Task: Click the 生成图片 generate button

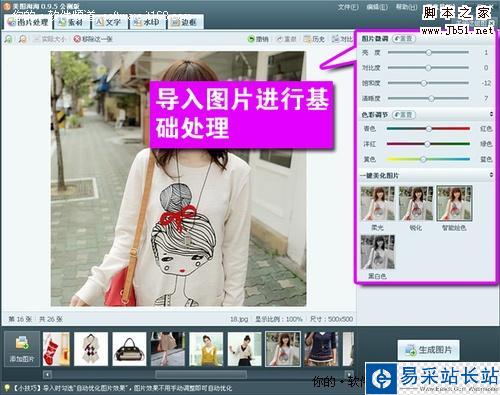Action: tap(429, 350)
